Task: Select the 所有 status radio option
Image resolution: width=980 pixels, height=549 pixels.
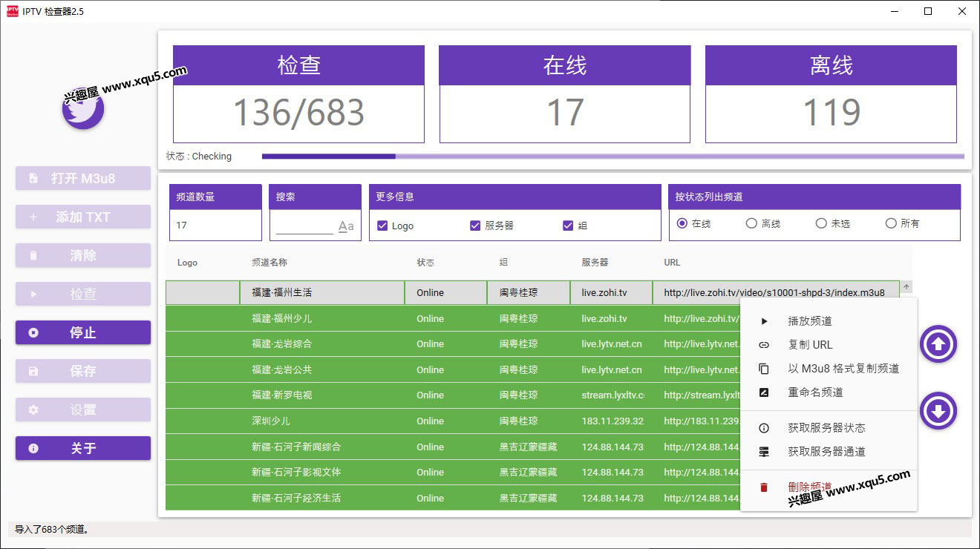Action: click(x=891, y=223)
